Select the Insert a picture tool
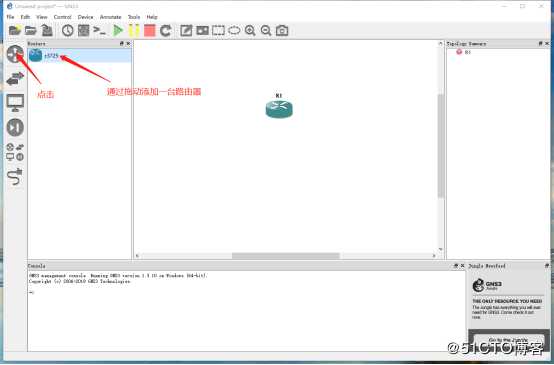 click(202, 30)
